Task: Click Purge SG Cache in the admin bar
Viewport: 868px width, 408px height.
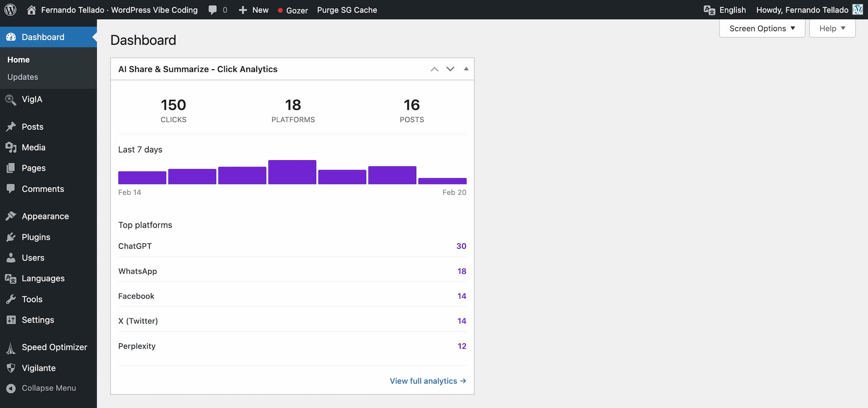Action: [x=347, y=9]
